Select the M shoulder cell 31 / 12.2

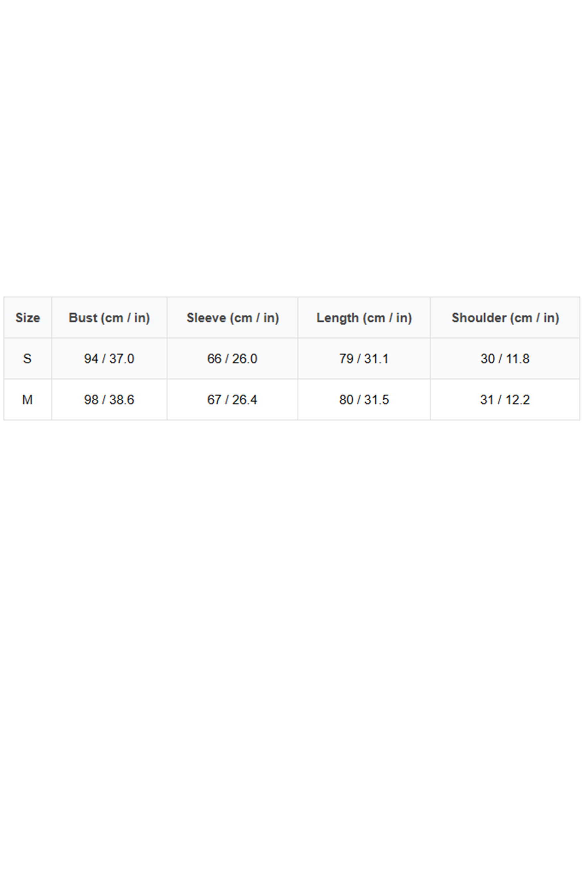(x=505, y=399)
